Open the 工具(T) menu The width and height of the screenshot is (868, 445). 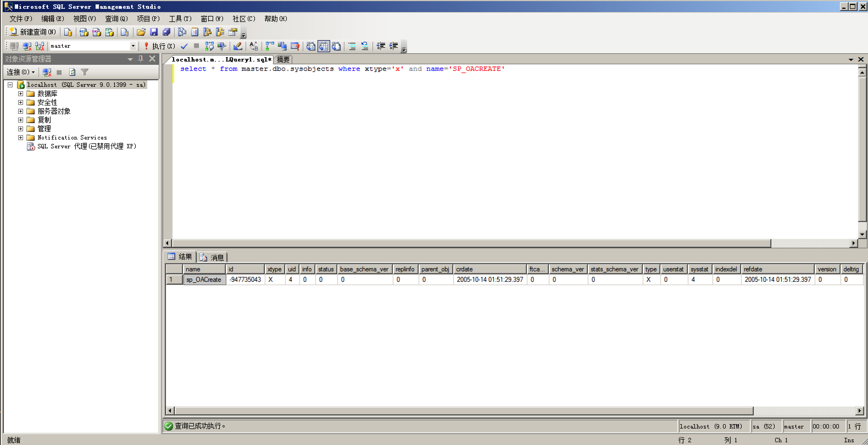180,19
